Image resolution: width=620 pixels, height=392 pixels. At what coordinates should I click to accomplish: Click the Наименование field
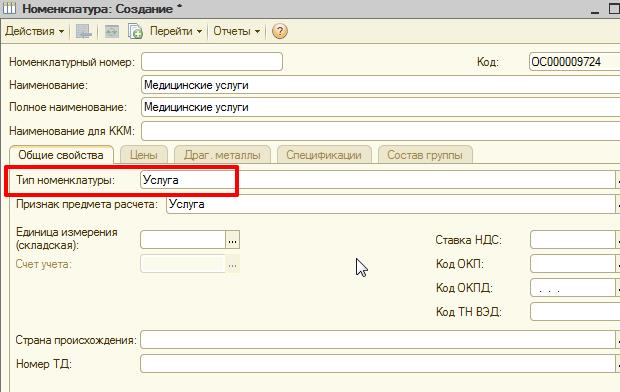point(380,85)
